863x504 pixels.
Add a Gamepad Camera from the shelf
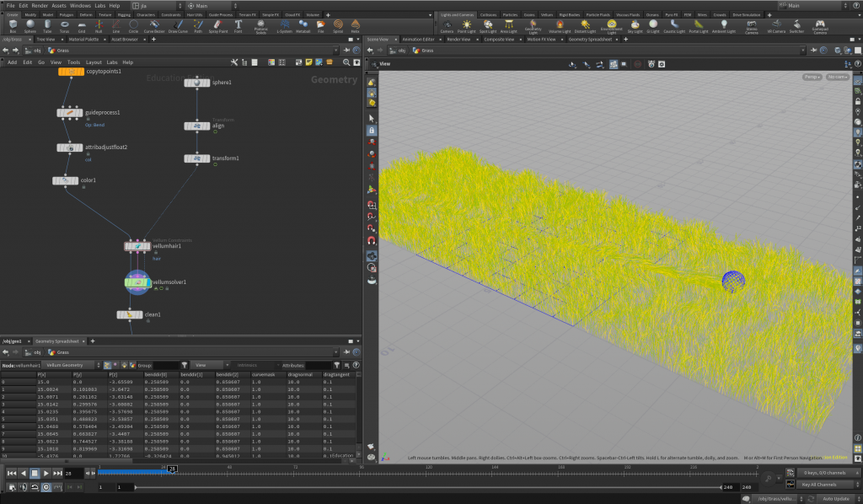(x=820, y=26)
